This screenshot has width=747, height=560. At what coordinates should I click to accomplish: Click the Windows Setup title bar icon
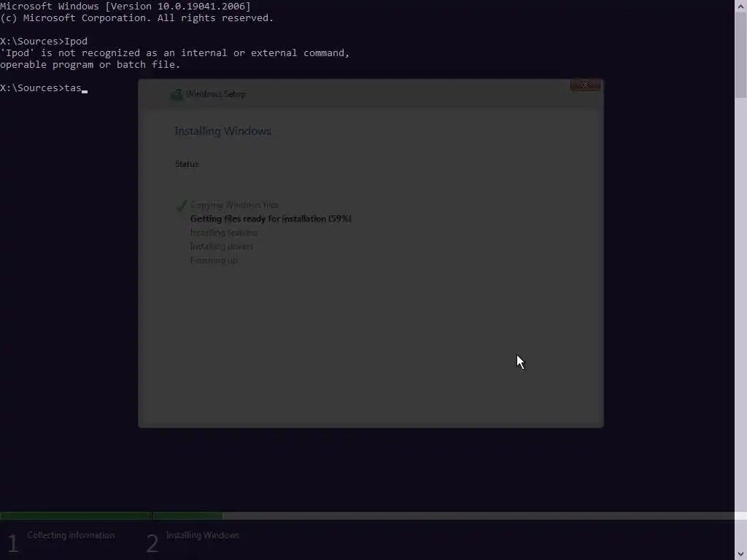[x=177, y=94]
